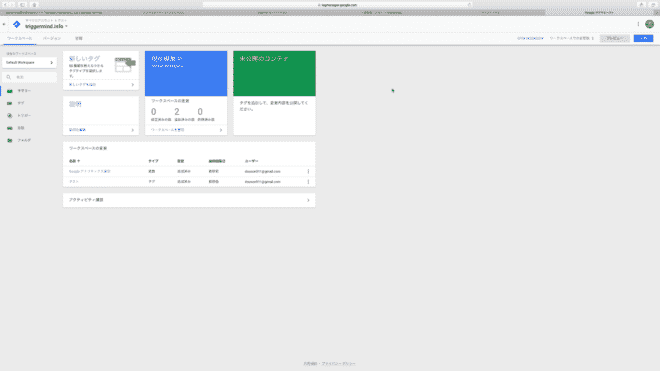Image resolution: width=660 pixels, height=371 pixels.
Task: Click the GTM container ID link
Action: point(530,38)
